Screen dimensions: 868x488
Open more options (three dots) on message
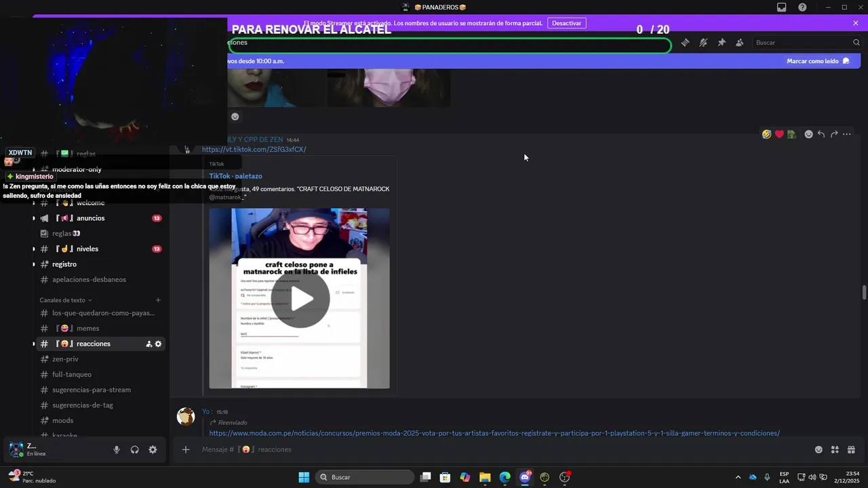(847, 134)
